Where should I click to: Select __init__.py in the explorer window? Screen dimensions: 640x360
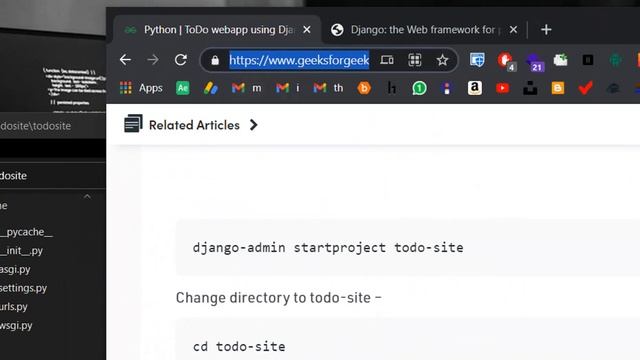[x=21, y=251]
